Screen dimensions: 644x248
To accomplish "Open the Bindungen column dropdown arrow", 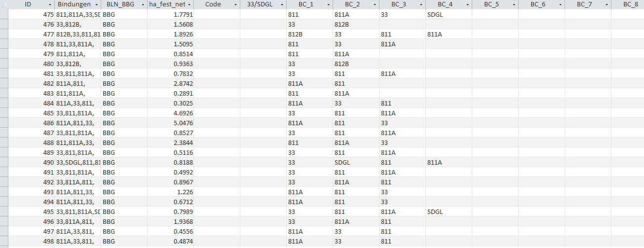I will [x=96, y=4].
